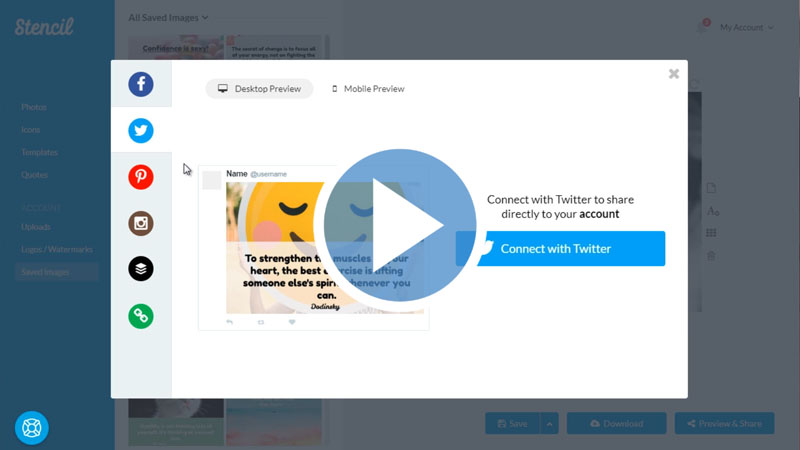This screenshot has width=800, height=450.
Task: Choose the Pinterest share icon
Action: click(x=141, y=177)
